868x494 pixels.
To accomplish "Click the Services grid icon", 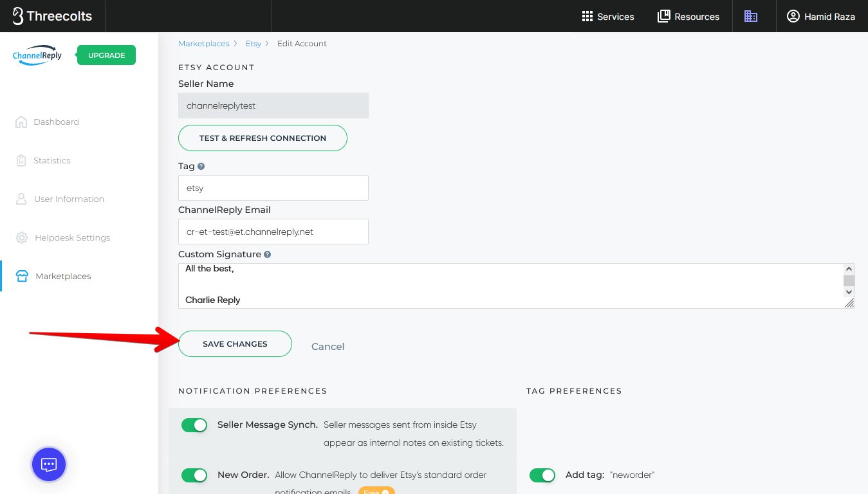I will 587,17.
